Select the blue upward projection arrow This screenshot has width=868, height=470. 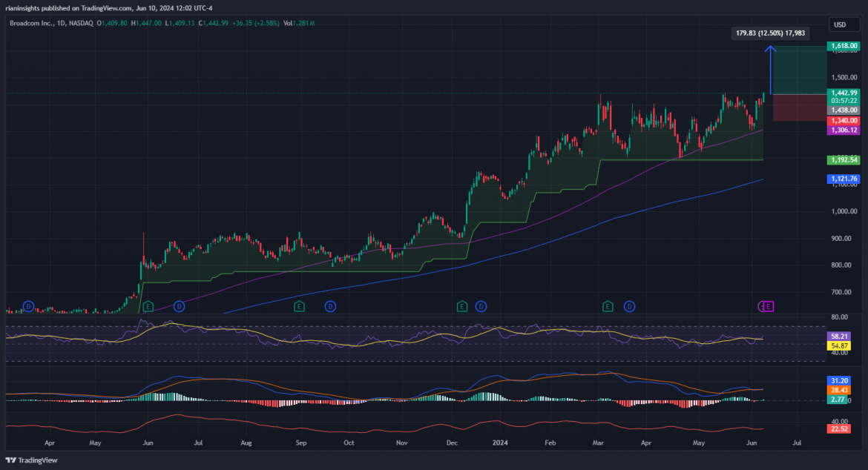click(x=771, y=70)
